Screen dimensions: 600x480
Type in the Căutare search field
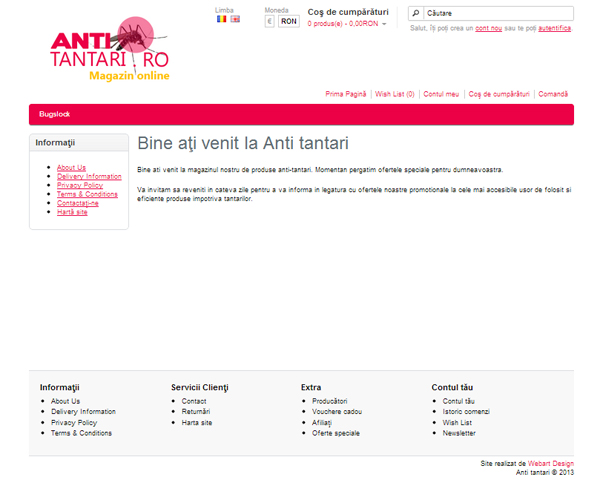point(497,14)
